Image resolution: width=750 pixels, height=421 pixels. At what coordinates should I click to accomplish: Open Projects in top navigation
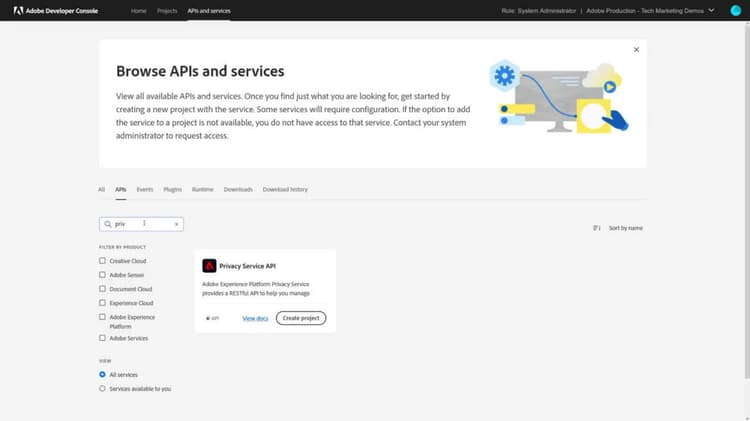167,11
